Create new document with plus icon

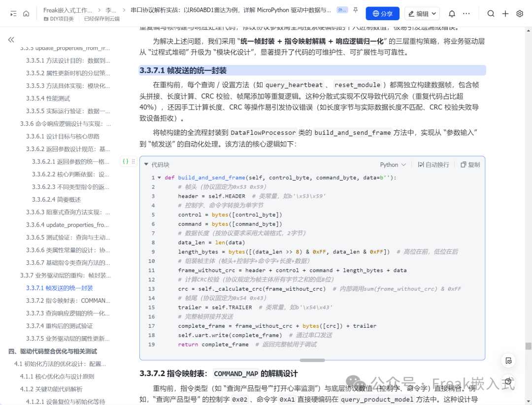click(505, 14)
